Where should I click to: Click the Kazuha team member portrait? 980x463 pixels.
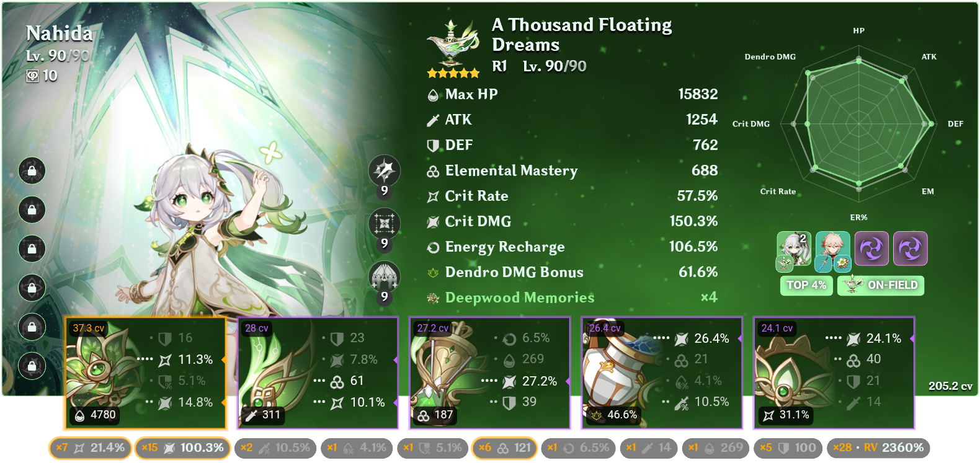click(x=832, y=249)
